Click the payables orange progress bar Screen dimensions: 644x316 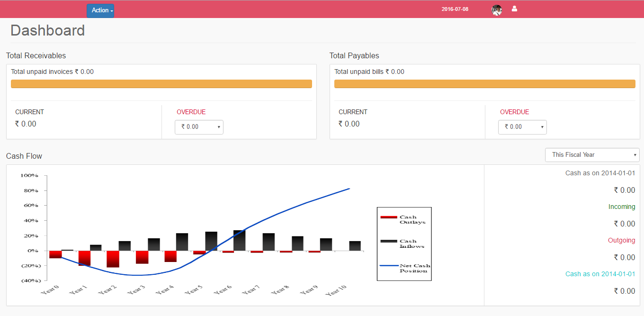pos(484,84)
